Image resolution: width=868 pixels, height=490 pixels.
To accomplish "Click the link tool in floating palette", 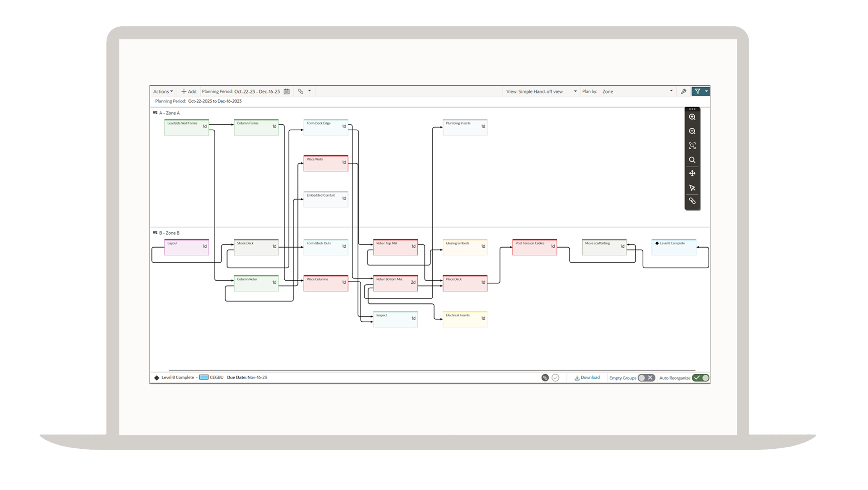I will [x=692, y=201].
